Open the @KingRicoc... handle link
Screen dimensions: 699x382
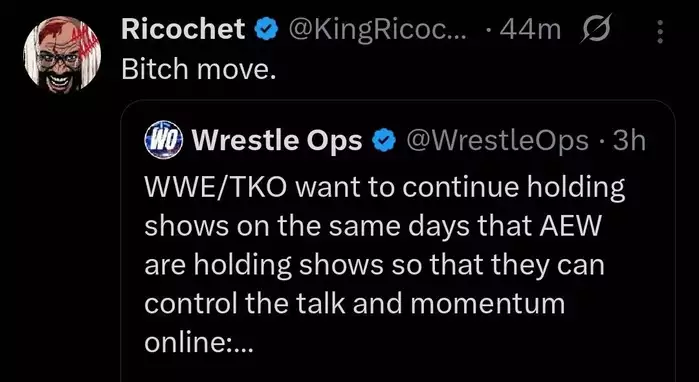[377, 30]
